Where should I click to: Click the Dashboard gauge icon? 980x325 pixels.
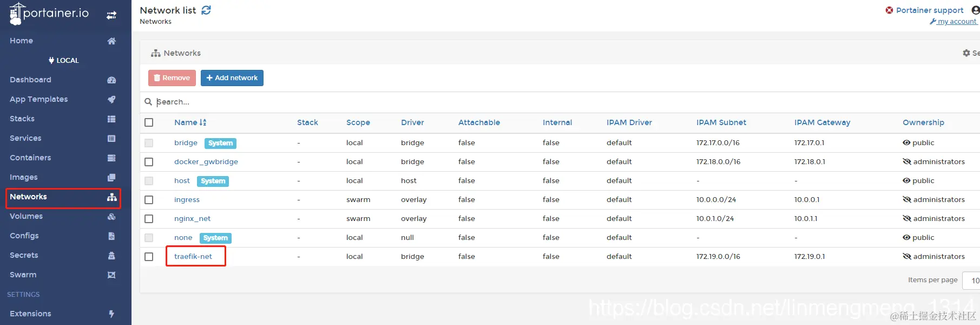(111, 80)
